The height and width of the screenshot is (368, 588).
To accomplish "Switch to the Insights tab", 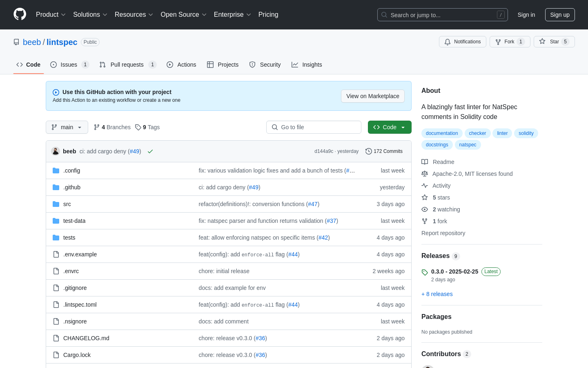I will 307,65.
